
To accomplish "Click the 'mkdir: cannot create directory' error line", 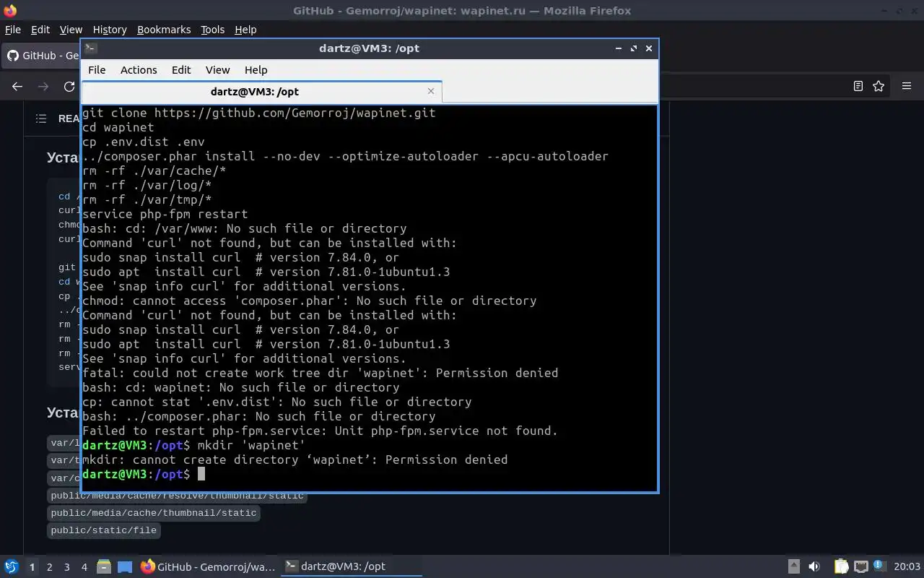I will [295, 460].
